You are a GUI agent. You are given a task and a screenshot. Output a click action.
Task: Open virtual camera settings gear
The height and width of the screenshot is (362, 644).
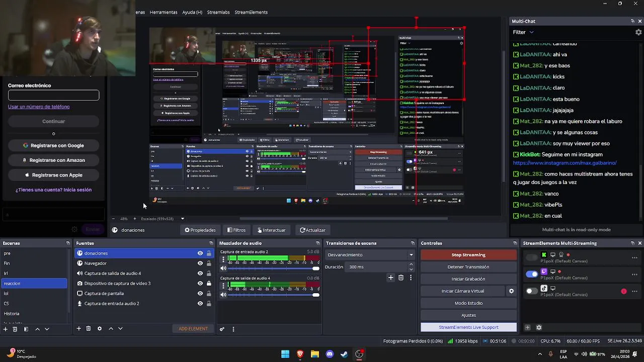511,291
